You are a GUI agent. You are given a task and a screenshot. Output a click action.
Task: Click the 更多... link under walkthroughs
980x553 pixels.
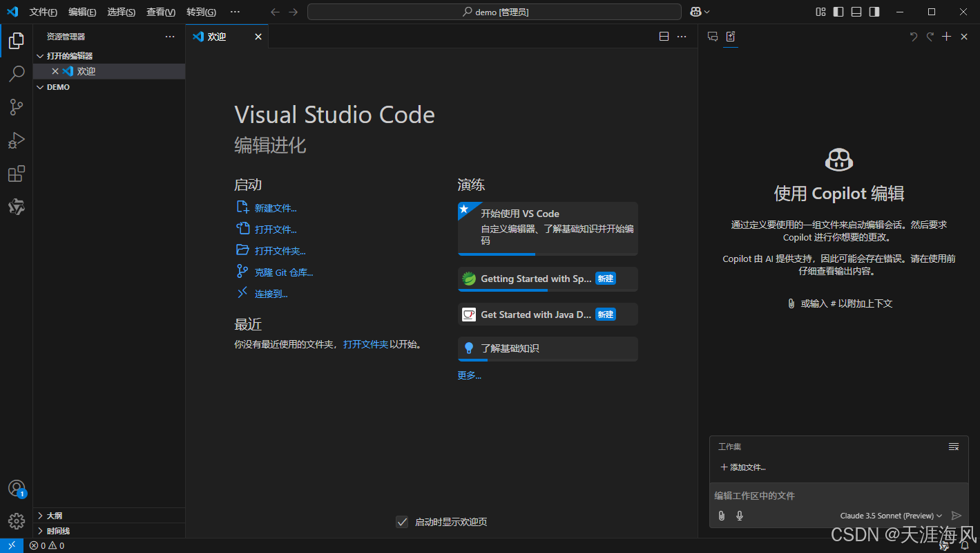[470, 375]
